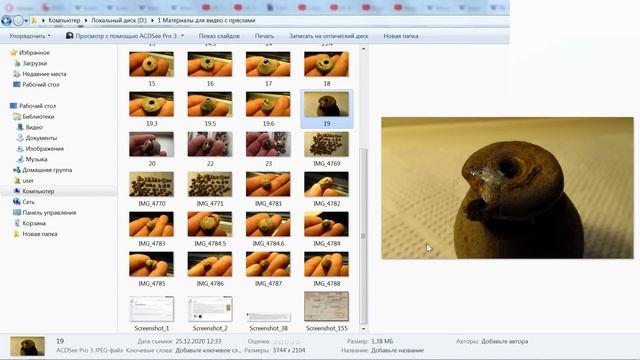
Task: Select thumbnail named 20
Action: coord(151,144)
